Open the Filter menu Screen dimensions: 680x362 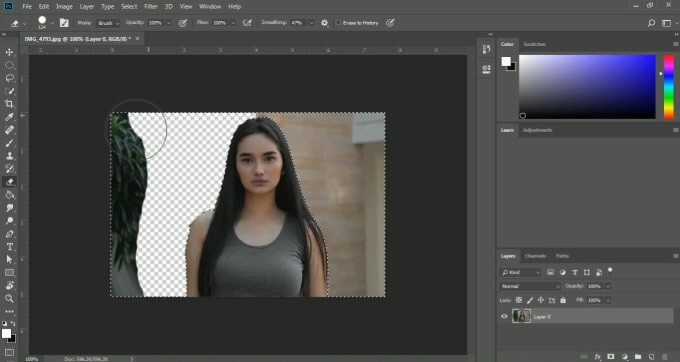tap(150, 7)
